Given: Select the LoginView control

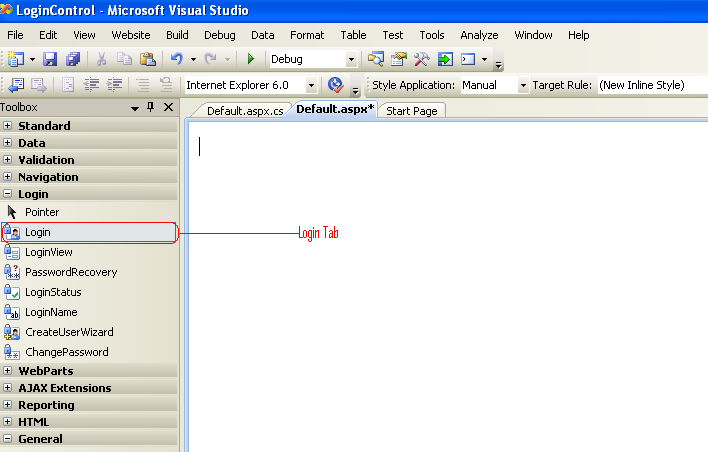Looking at the screenshot, I should [x=88, y=252].
